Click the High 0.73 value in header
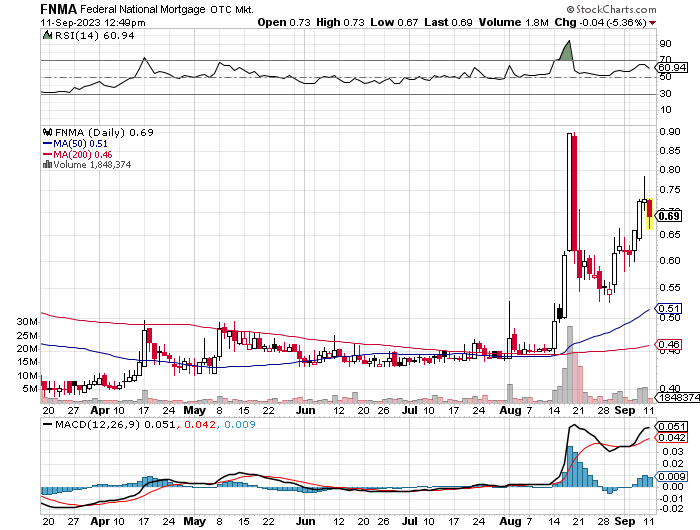Image resolution: width=700 pixels, height=530 pixels. pyautogui.click(x=340, y=22)
